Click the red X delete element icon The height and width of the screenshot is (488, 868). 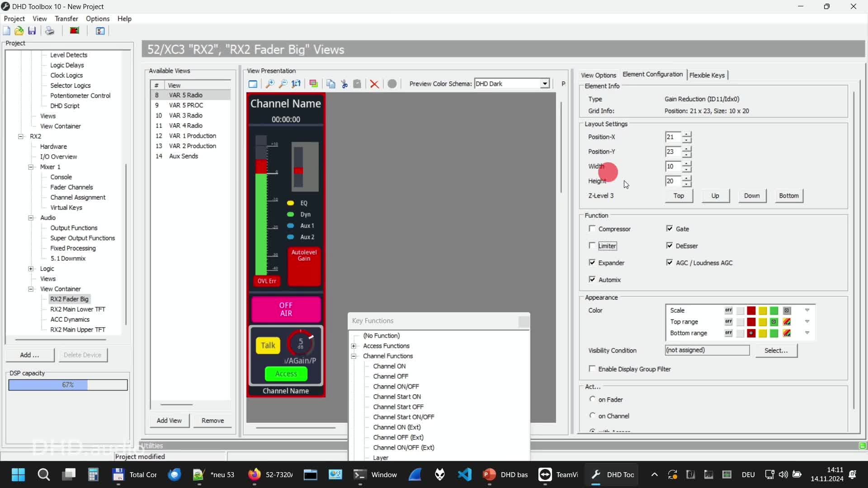pos(374,84)
